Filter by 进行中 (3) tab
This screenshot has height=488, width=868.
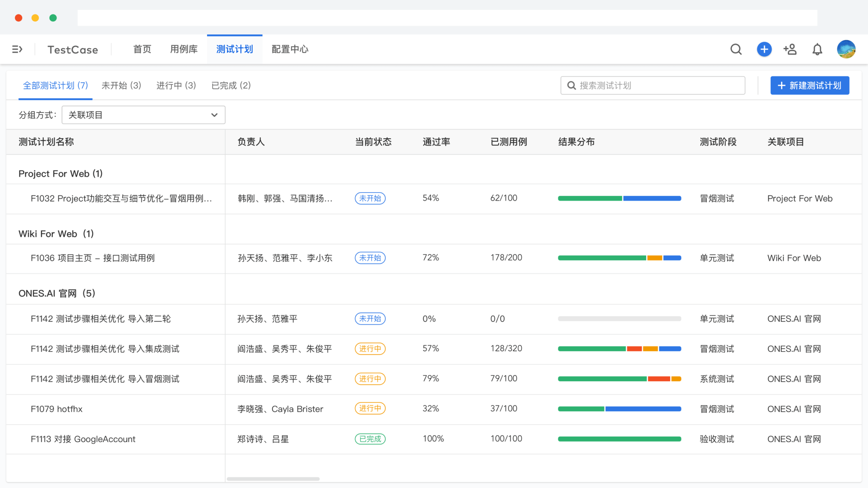pyautogui.click(x=176, y=86)
